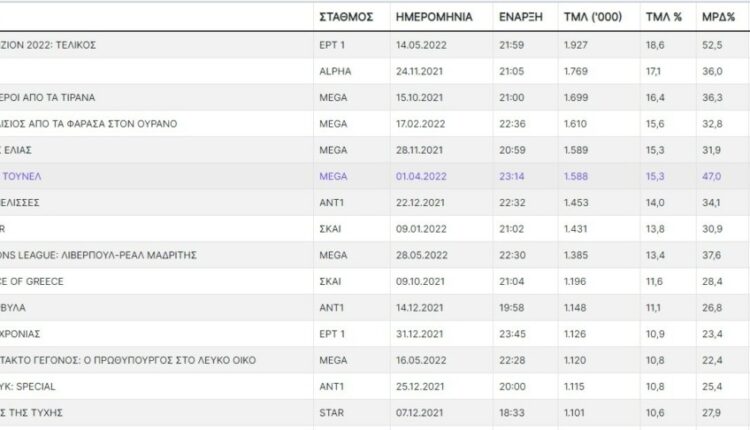Select the ΤΜΛ % value 14,0
750x430 pixels.
coord(655,203)
